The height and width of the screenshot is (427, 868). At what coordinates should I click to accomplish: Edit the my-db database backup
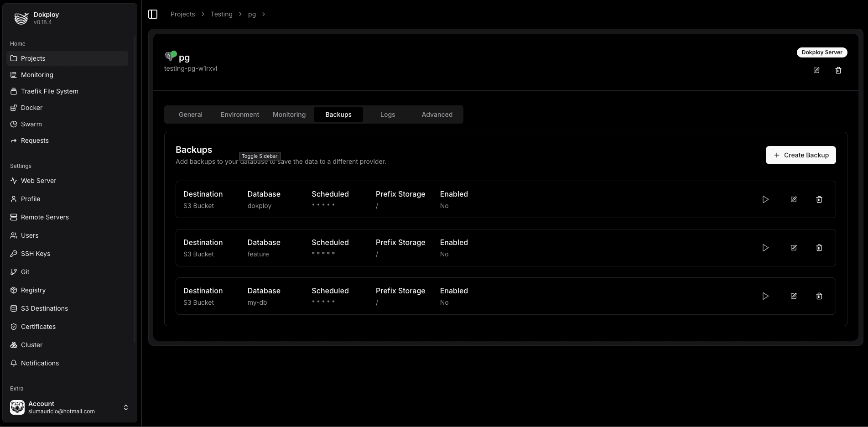pyautogui.click(x=794, y=296)
